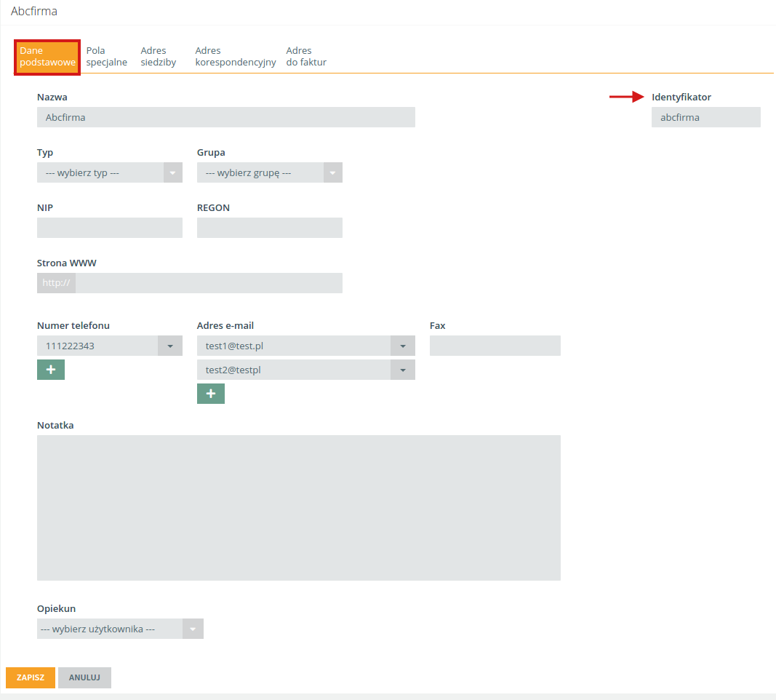
Task: Click the Numer telefonu label
Action: tap(73, 326)
